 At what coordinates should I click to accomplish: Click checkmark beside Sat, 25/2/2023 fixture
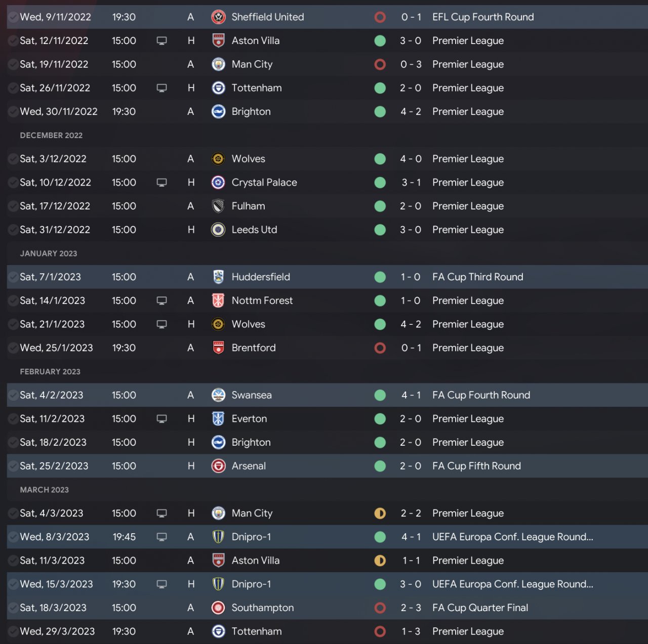tap(13, 466)
